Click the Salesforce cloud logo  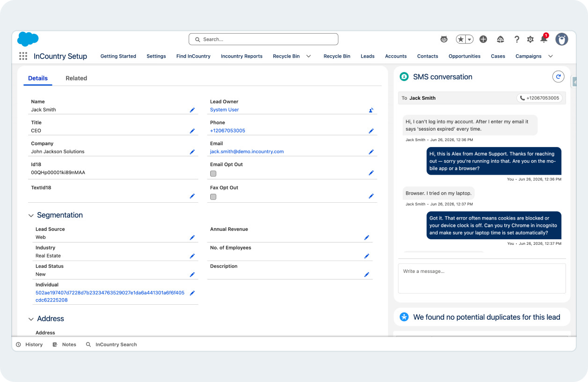tap(28, 39)
